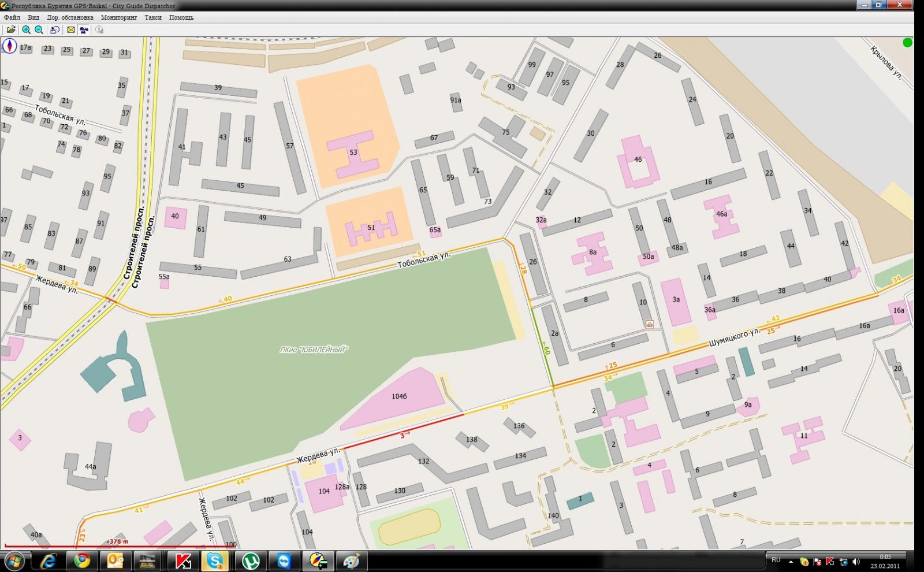924x572 pixels.
Task: Click the Шумяцкого ул. street label
Action: (x=734, y=337)
